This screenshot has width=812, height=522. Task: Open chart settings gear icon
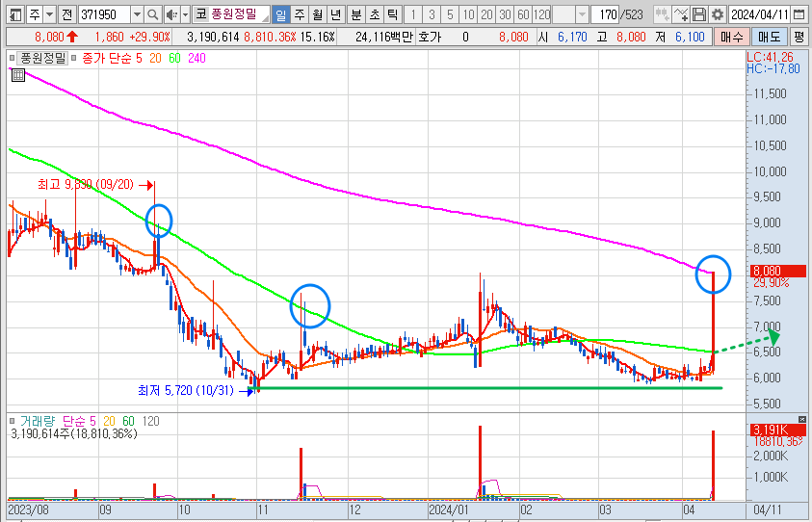click(x=718, y=14)
